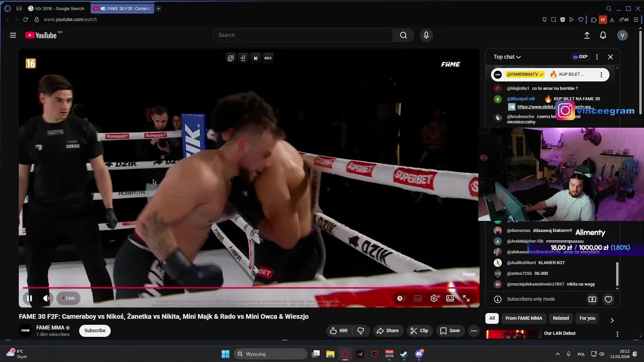Click the Super Chat dollar icon
Viewport: 644px width, 362px height.
592,299
